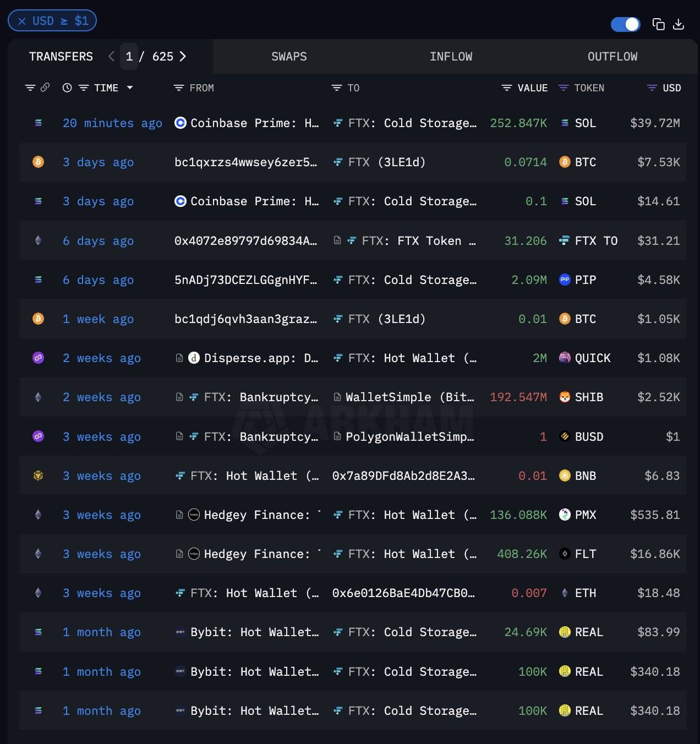Toggle the blue switch at top right
700x744 pixels.
click(x=625, y=24)
